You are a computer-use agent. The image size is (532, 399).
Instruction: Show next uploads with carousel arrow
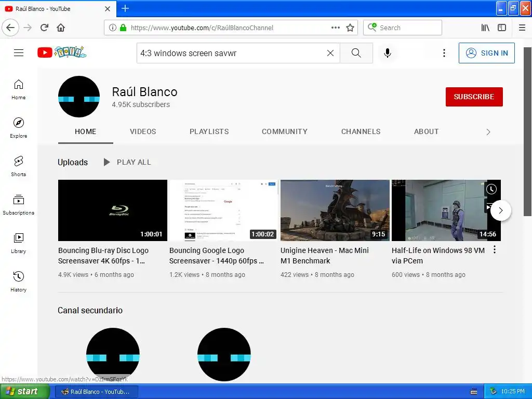point(500,210)
